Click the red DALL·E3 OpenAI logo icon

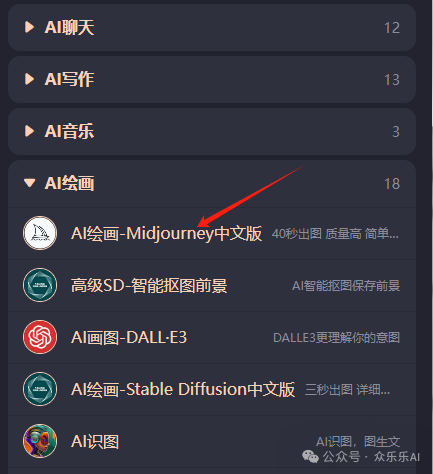40,337
